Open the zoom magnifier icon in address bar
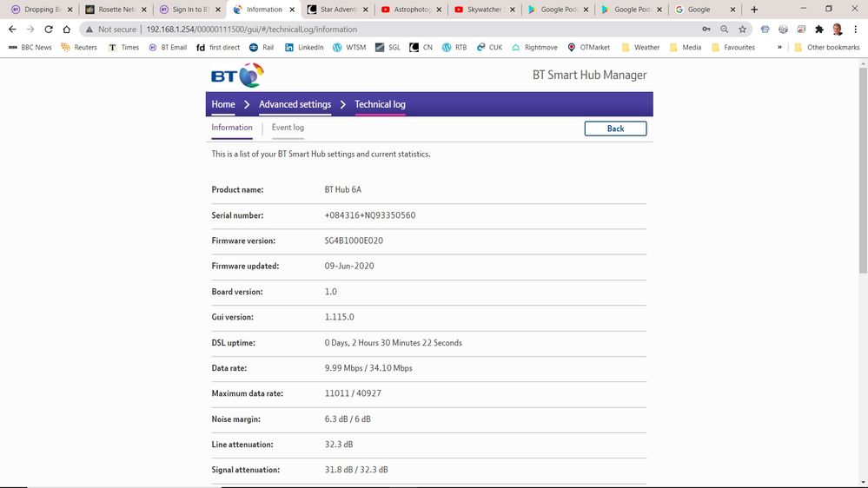The image size is (868, 488). click(x=725, y=29)
